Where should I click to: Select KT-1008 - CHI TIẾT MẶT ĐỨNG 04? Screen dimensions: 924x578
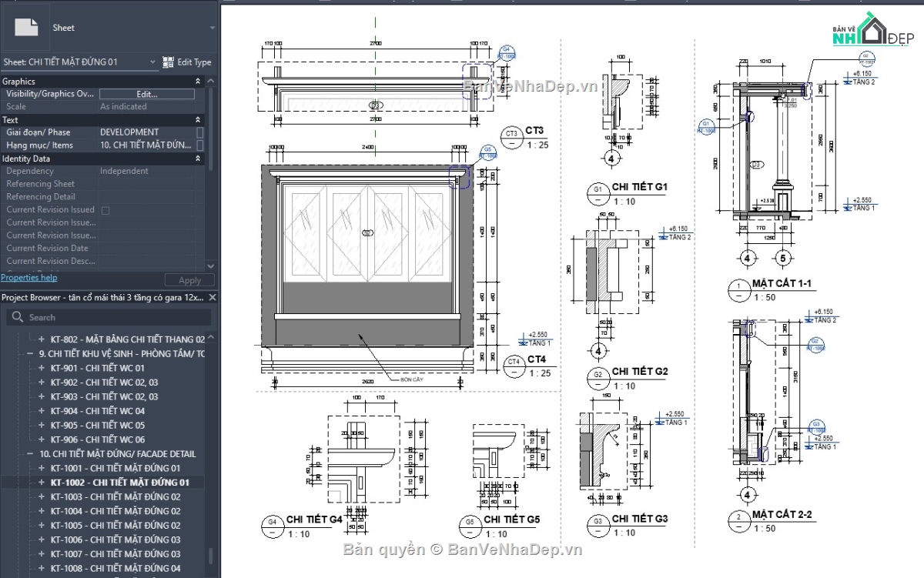115,569
